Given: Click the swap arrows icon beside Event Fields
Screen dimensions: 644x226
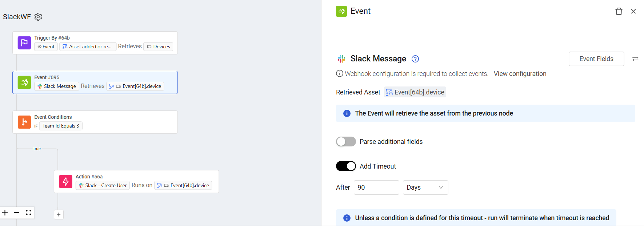Looking at the screenshot, I should tap(635, 59).
